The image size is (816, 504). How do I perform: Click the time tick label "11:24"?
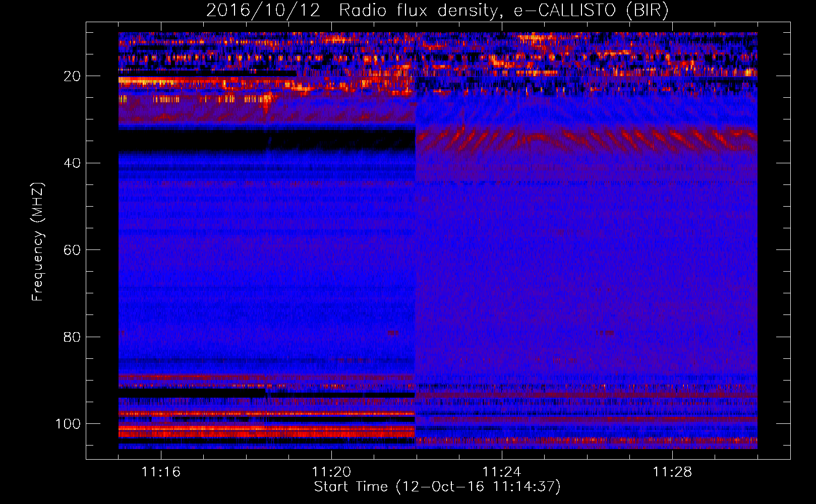[x=502, y=472]
